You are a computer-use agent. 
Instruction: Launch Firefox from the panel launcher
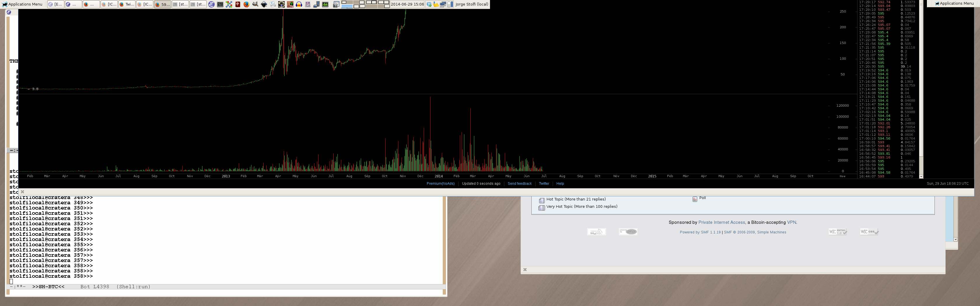pyautogui.click(x=246, y=5)
